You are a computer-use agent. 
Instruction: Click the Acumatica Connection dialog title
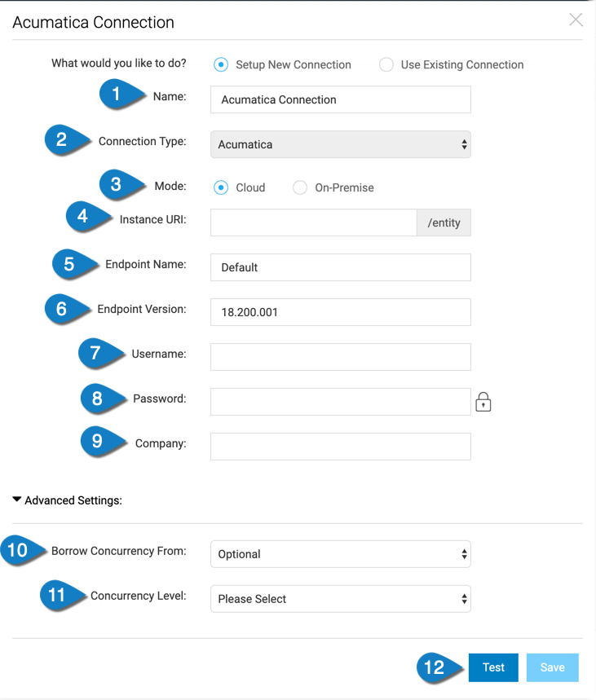pos(92,23)
